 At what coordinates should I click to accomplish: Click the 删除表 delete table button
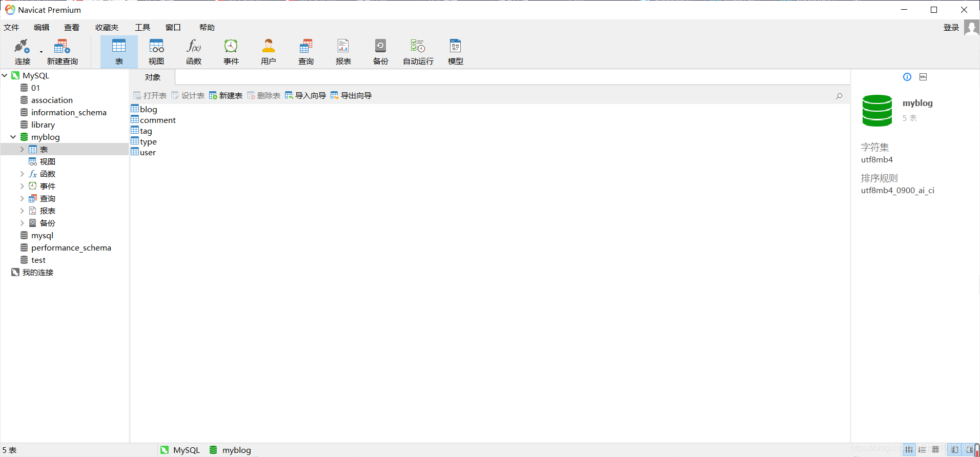point(263,95)
